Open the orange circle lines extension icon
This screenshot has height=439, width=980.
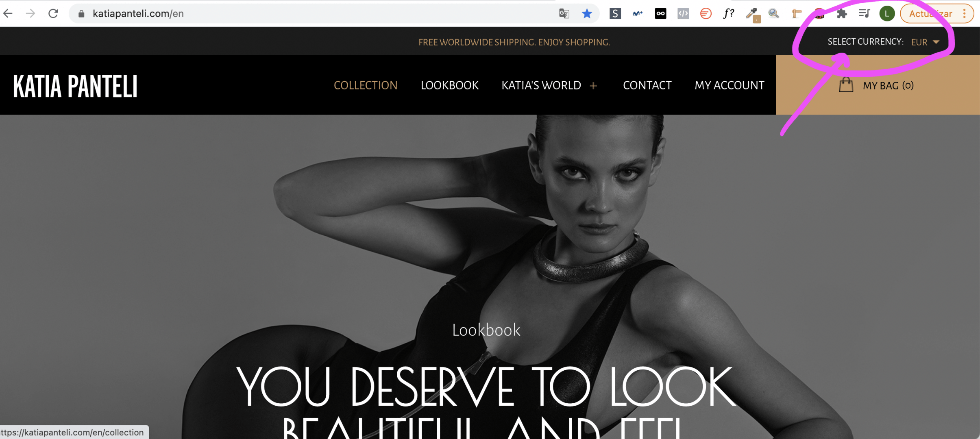[706, 13]
